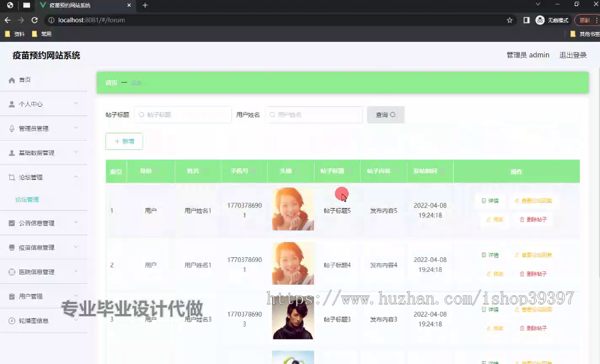Select the 论坛管理 submenu item
The height and width of the screenshot is (364, 600).
[x=27, y=200]
